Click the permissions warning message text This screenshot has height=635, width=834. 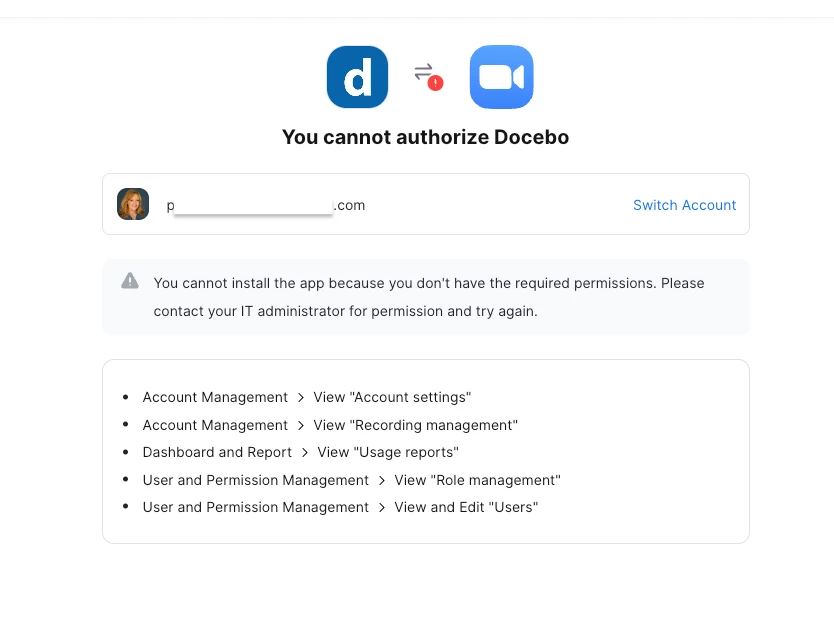click(429, 297)
